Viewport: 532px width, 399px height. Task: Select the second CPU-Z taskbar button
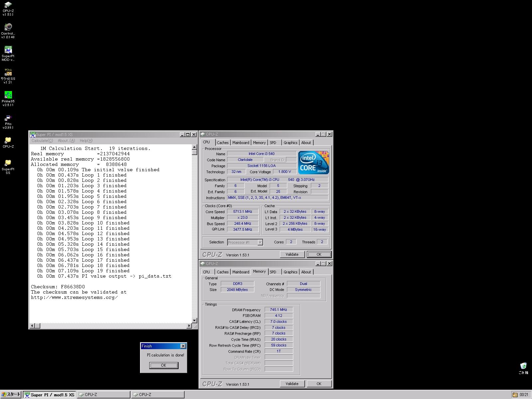click(x=158, y=395)
